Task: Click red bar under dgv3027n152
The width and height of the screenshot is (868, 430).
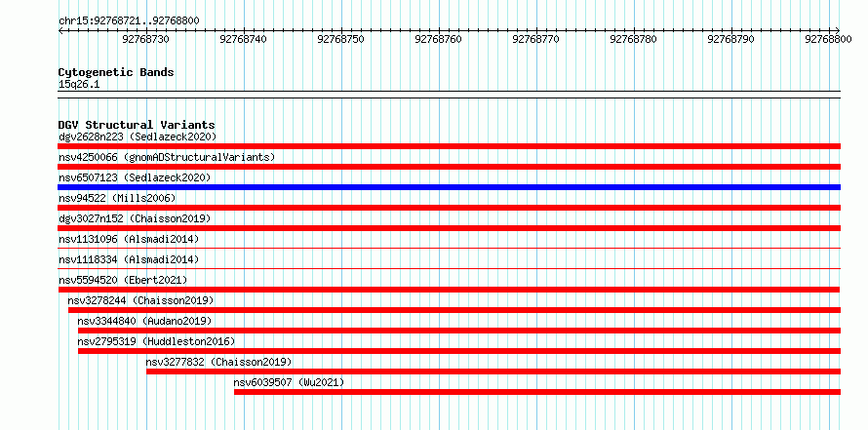Action: (x=449, y=228)
